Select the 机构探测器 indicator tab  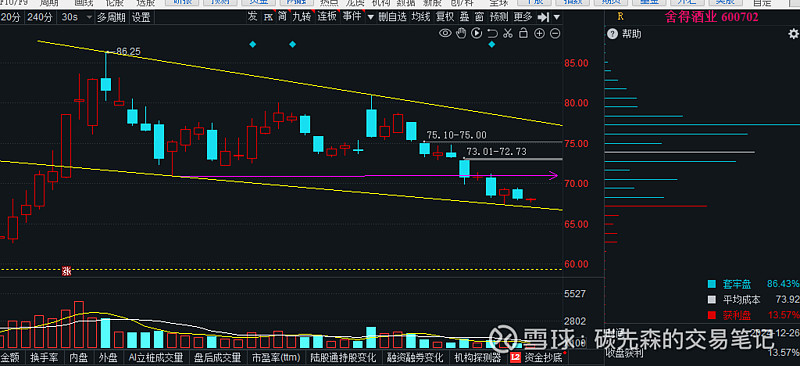[x=478, y=357]
